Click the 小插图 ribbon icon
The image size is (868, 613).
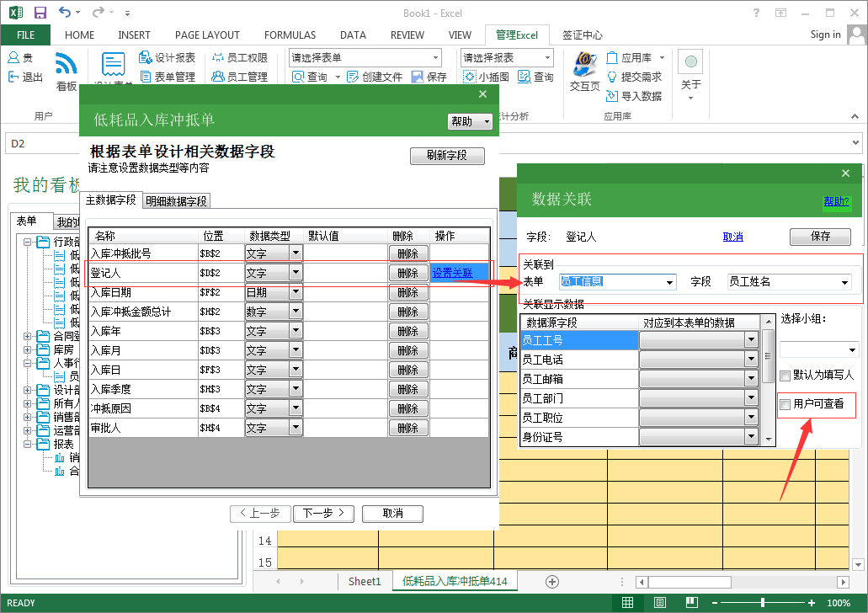coord(470,77)
